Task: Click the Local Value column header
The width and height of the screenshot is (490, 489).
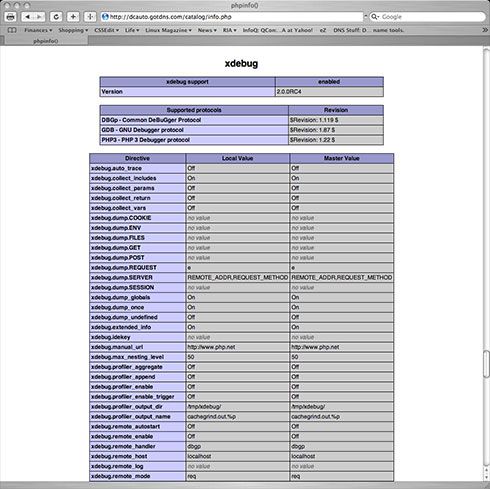Action: tap(238, 158)
